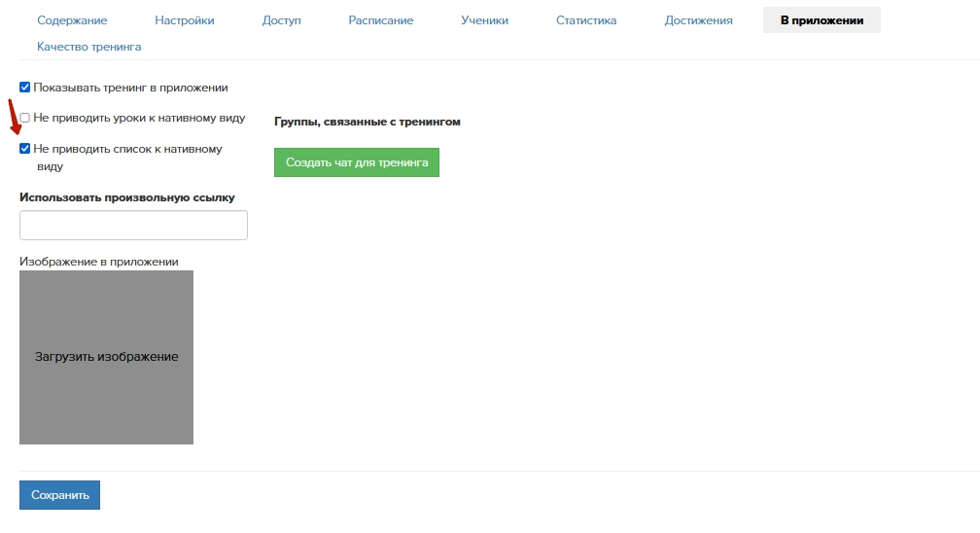Viewport: 980px width, 533px height.
Task: Open the Расписание tab
Action: [381, 20]
